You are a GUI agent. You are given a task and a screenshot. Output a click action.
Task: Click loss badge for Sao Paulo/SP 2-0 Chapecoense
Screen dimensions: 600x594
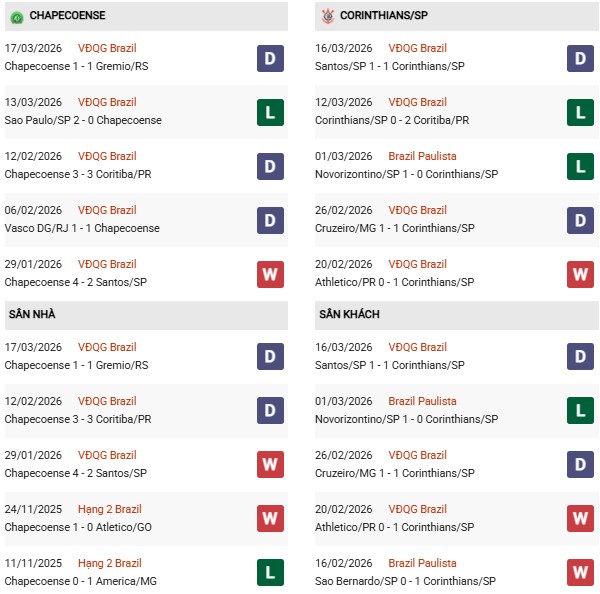coord(270,112)
